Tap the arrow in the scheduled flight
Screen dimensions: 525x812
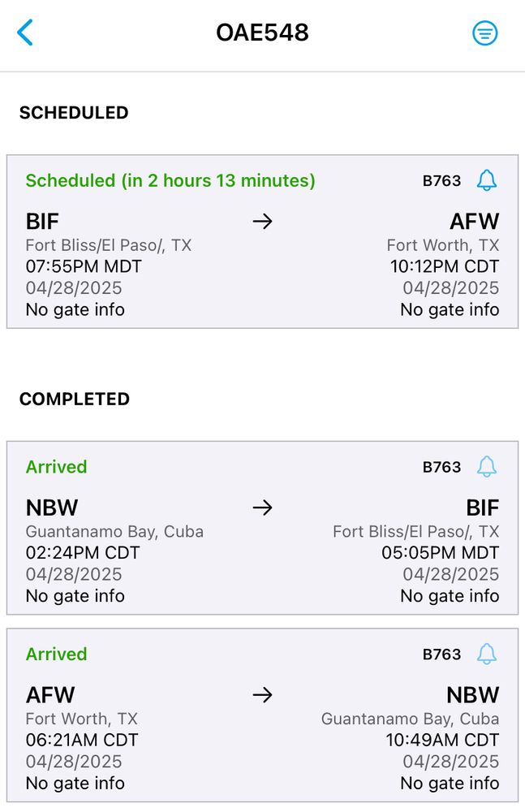click(x=263, y=222)
